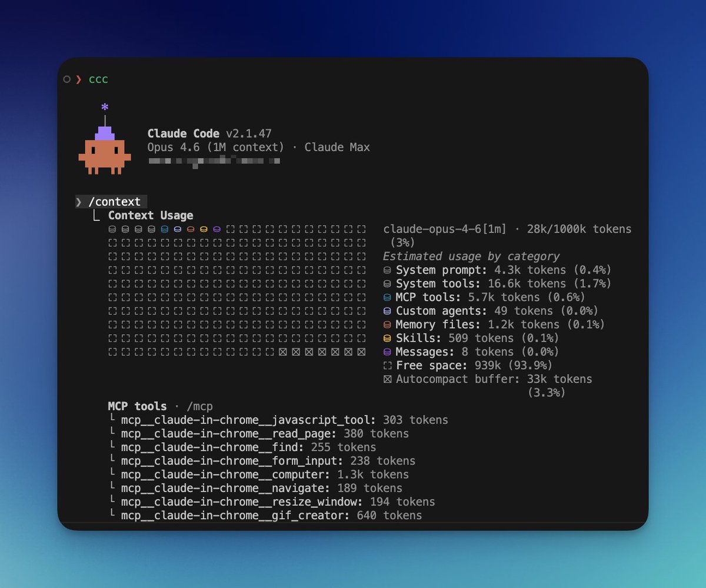This screenshot has height=588, width=706.
Task: Click the yellow Skills legend icon
Action: 387,338
